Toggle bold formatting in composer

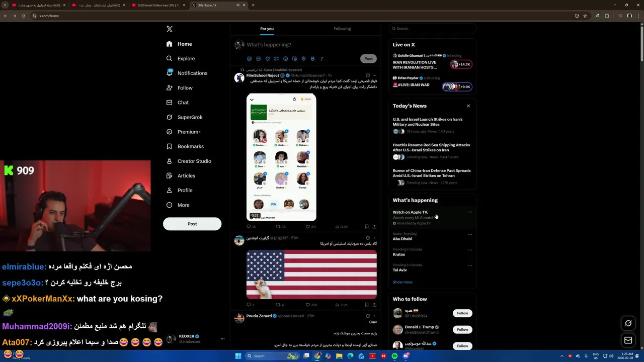click(x=312, y=59)
